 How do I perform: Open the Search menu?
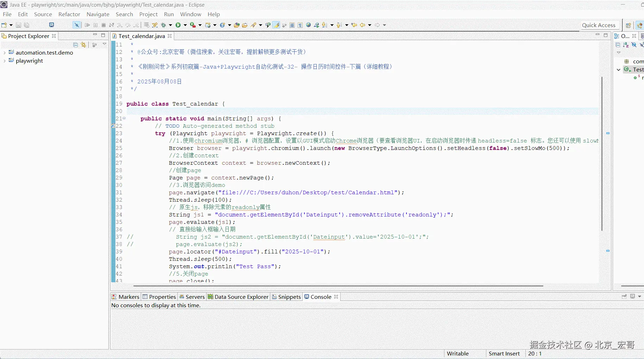point(124,14)
